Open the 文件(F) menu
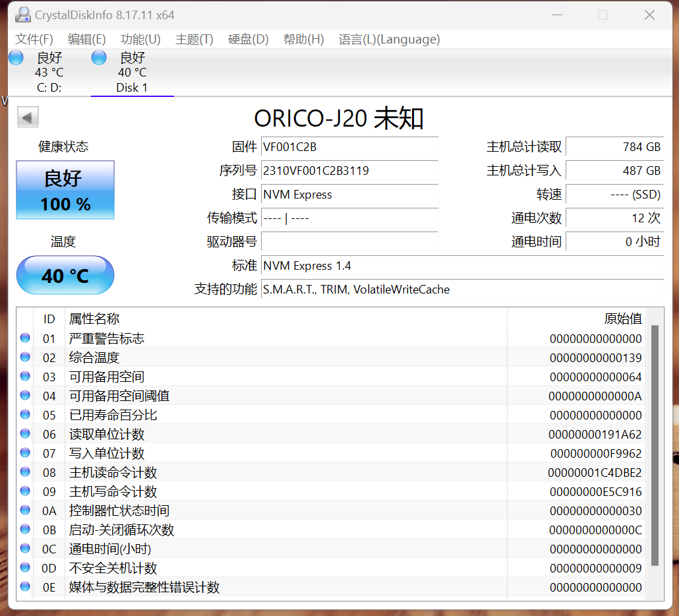This screenshot has height=616, width=679. [x=34, y=40]
